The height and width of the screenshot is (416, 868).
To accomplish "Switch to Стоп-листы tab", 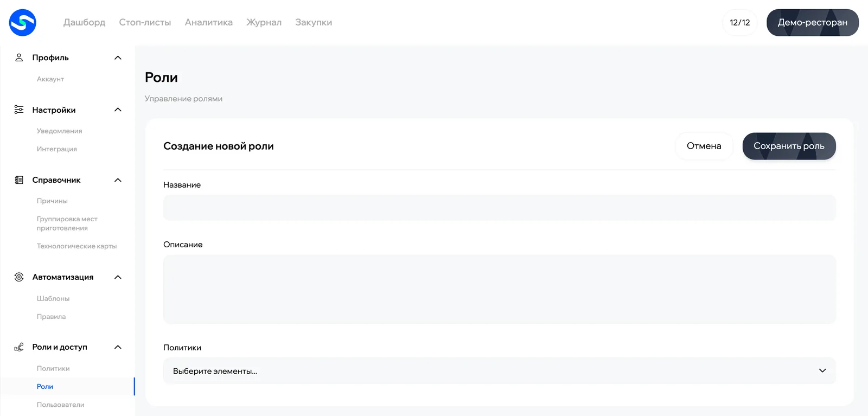I will tap(145, 22).
